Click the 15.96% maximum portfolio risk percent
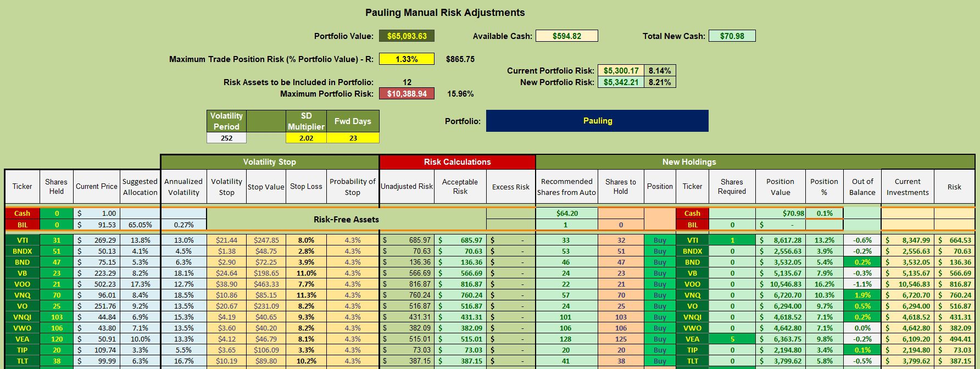 point(460,94)
